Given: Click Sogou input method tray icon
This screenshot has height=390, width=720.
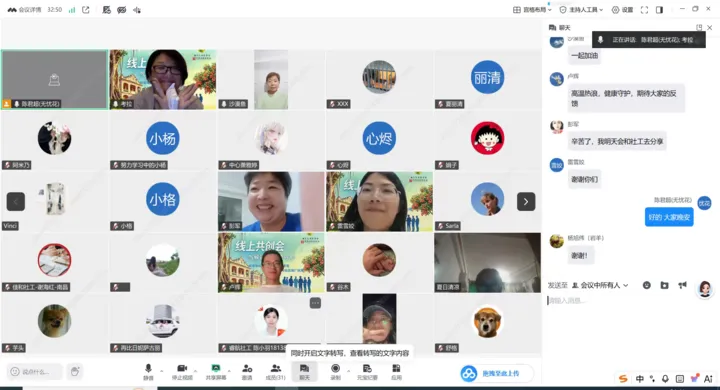Looking at the screenshot, I should tap(623, 379).
